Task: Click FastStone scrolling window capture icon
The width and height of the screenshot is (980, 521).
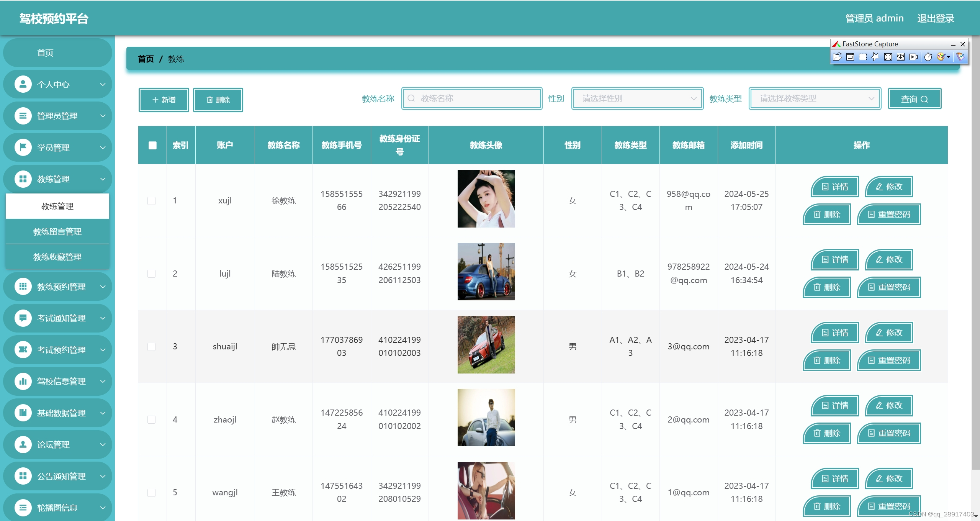Action: (901, 57)
